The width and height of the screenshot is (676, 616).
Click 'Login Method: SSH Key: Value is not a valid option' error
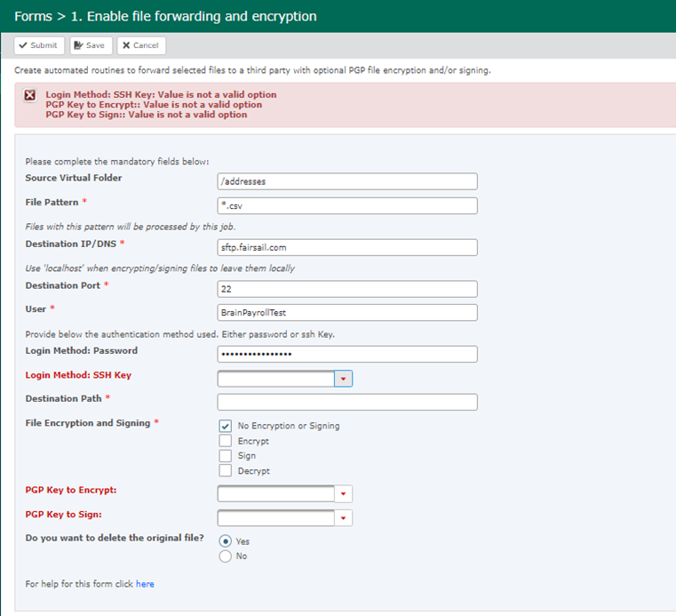tap(161, 94)
